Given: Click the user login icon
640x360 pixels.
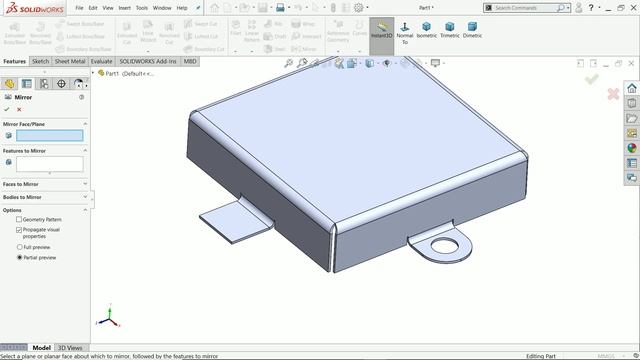Looking at the screenshot, I should (578, 7).
